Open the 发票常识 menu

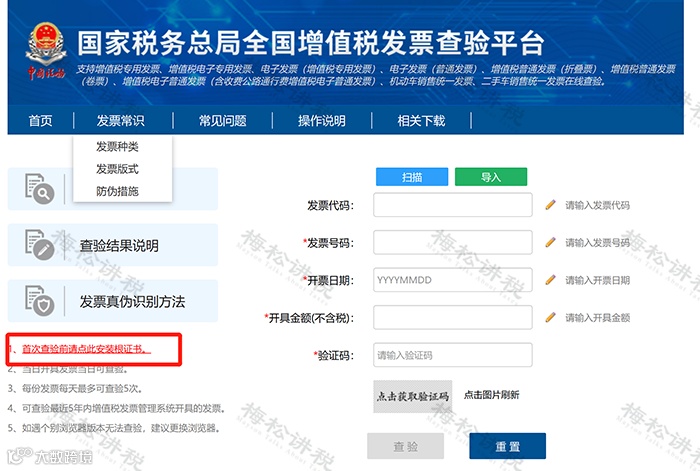point(121,121)
